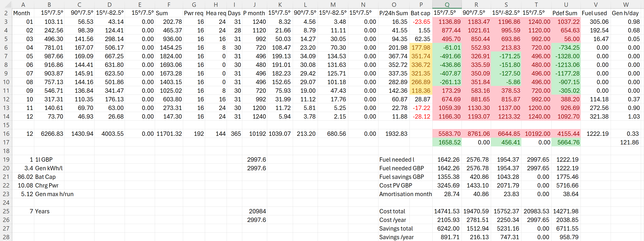
Task: Click the 'Savings total' label cell
Action: pos(396,229)
